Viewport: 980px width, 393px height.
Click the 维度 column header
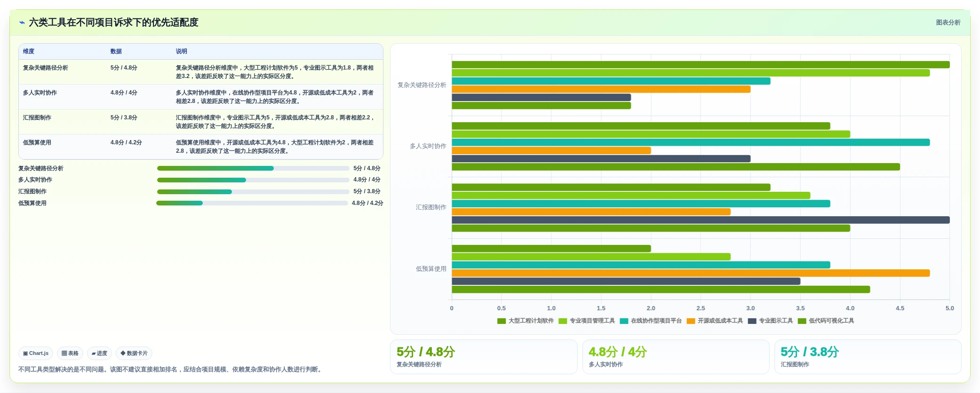pos(29,51)
